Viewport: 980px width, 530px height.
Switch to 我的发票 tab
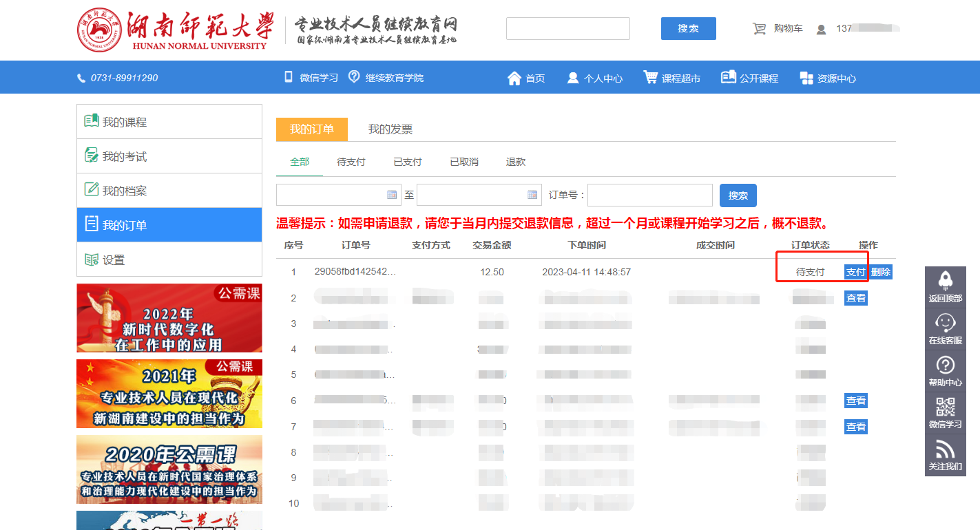pos(390,129)
